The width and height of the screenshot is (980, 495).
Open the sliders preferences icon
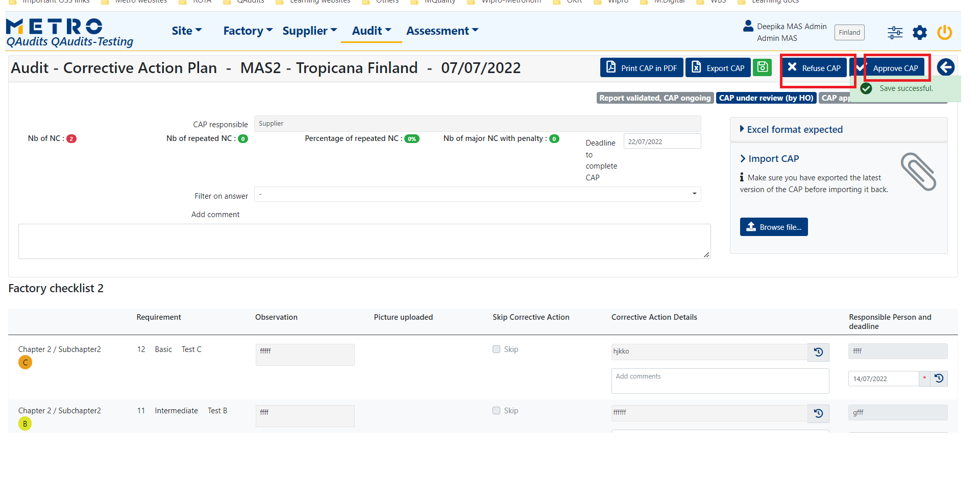pyautogui.click(x=895, y=33)
